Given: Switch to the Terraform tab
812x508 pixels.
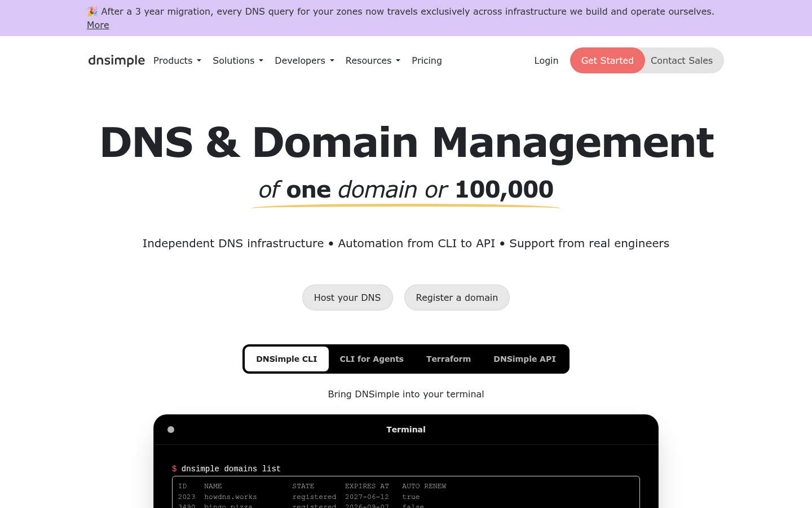Looking at the screenshot, I should coord(448,359).
